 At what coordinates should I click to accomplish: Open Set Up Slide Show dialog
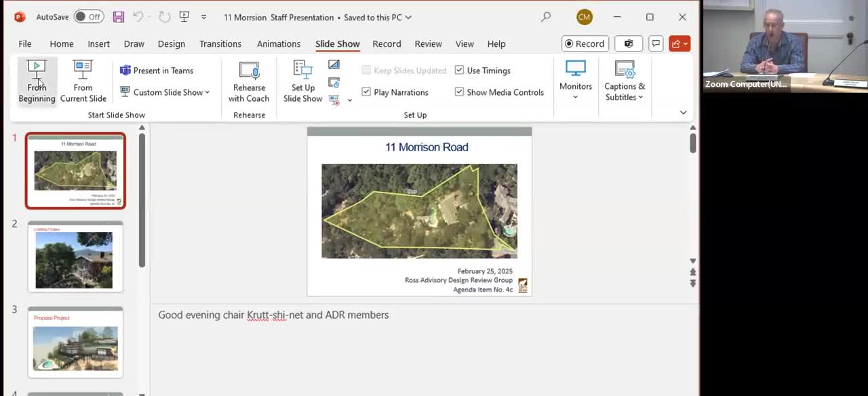(302, 81)
